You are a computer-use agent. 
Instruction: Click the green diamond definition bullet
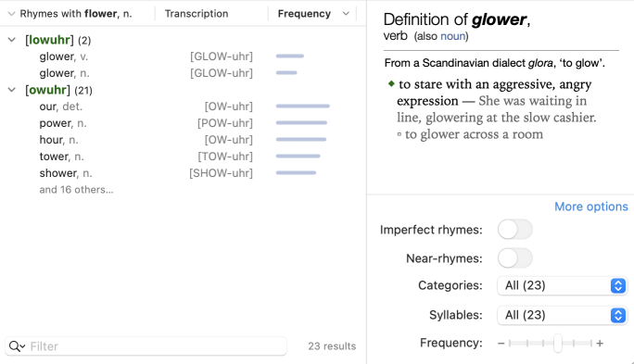pyautogui.click(x=391, y=83)
